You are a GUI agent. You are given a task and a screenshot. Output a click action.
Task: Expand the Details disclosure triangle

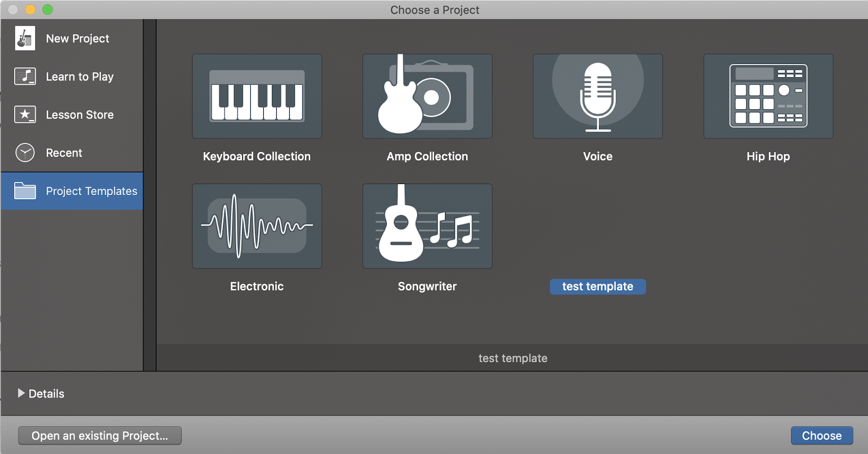[21, 393]
